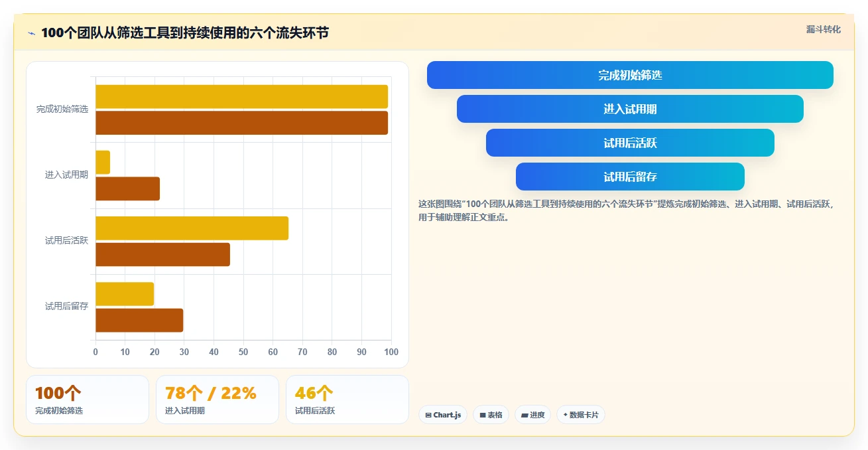Click the 试用后留存 y-axis label

(66, 306)
